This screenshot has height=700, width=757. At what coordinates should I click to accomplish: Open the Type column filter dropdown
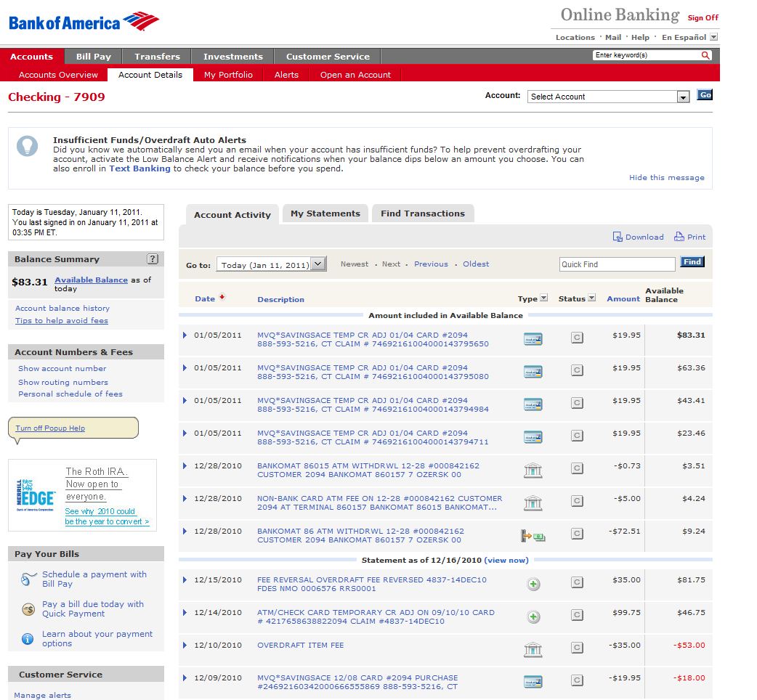543,298
